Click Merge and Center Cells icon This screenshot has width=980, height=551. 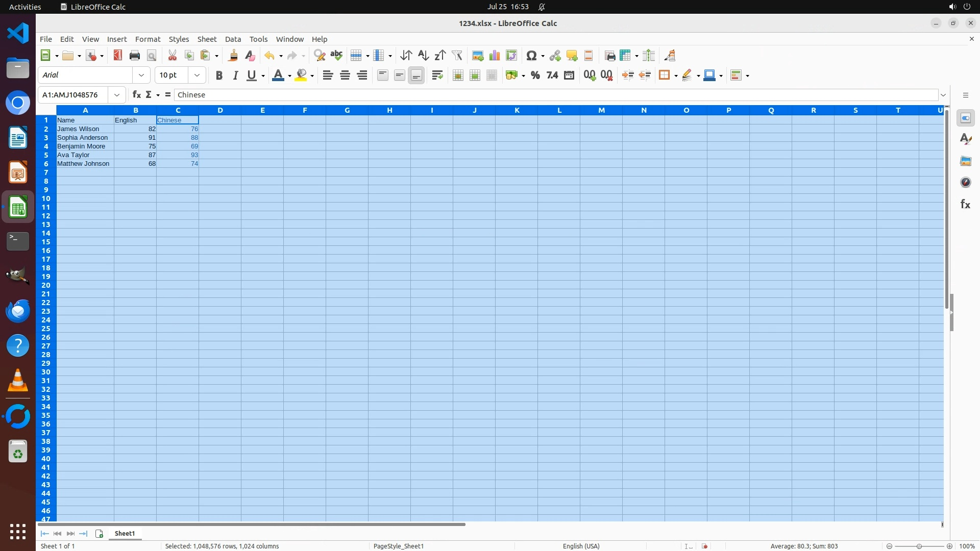point(458,76)
